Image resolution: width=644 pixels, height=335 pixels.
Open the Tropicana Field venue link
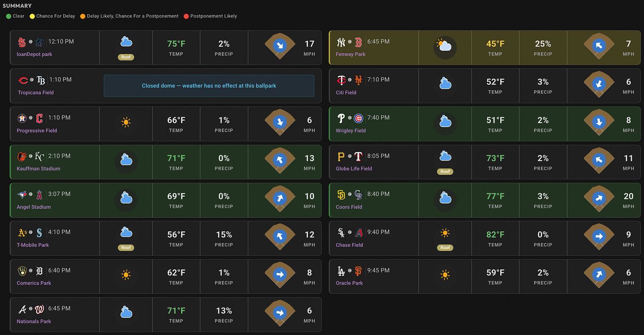pos(36,92)
